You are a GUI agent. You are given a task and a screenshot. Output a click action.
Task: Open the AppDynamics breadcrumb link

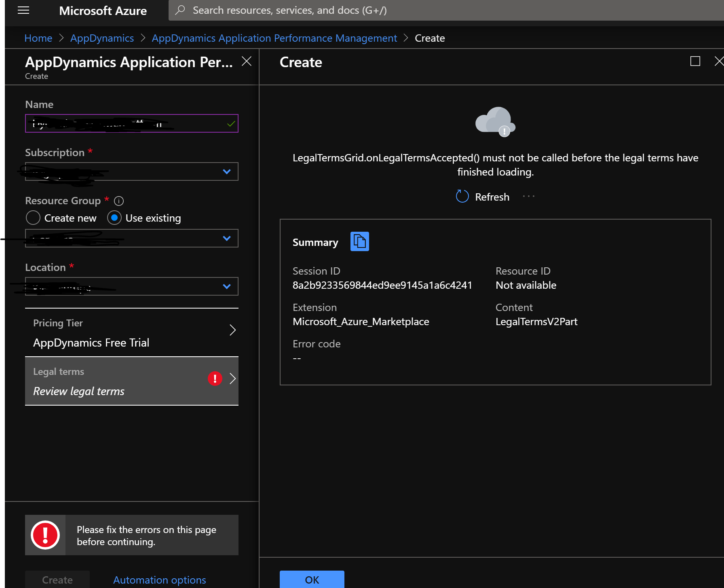102,38
